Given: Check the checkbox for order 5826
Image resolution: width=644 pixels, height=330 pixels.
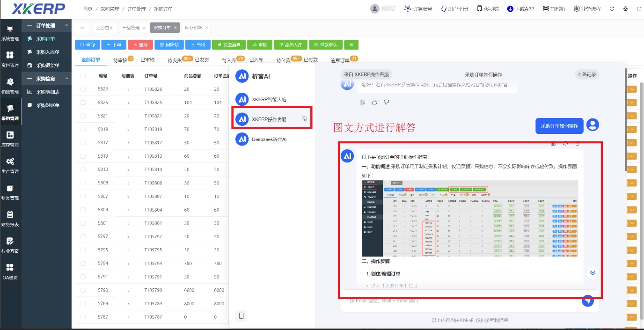Looking at the screenshot, I should coord(84,88).
